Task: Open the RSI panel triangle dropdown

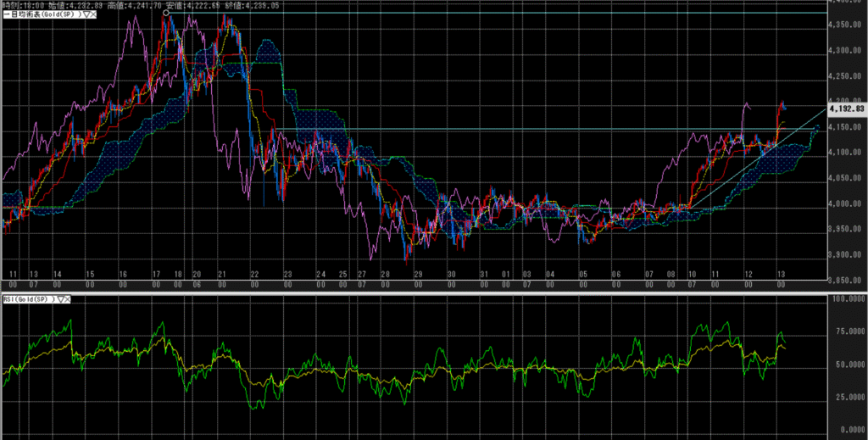Action: coord(63,299)
